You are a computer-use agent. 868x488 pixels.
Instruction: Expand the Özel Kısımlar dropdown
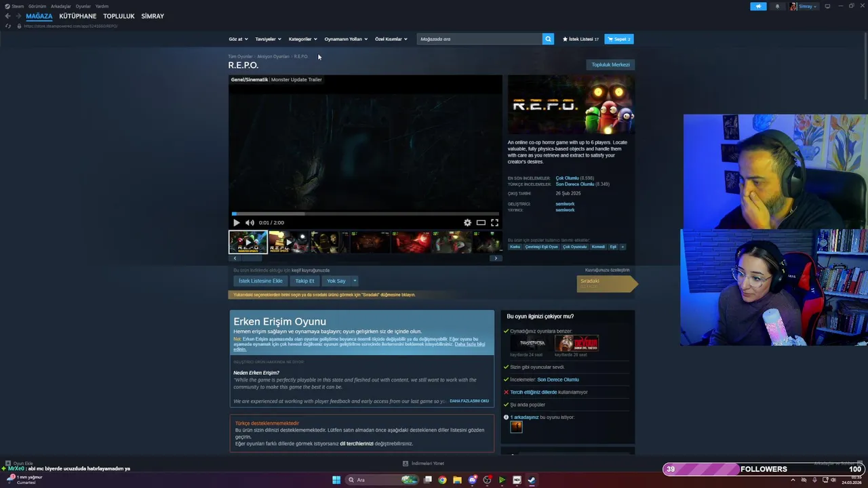pos(391,39)
